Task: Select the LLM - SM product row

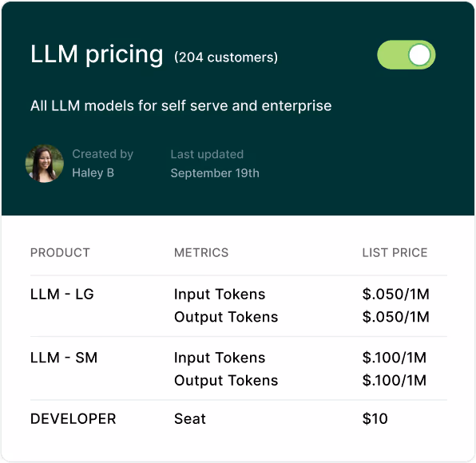Action: (x=239, y=368)
